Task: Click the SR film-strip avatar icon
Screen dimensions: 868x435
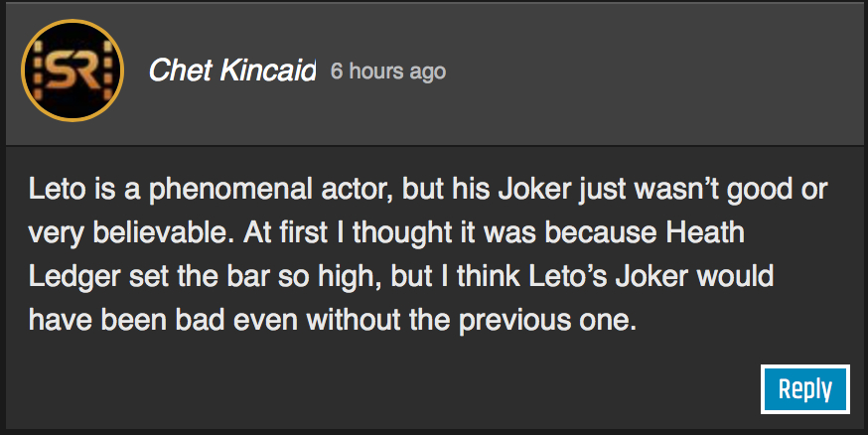Action: coord(72,71)
